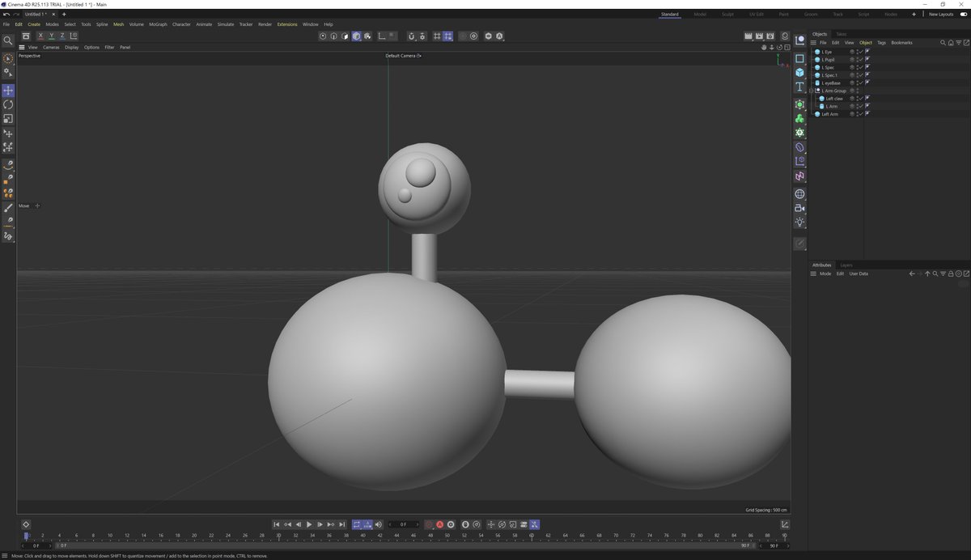Open Attributes User Data menu
The height and width of the screenshot is (560, 971).
coord(859,274)
